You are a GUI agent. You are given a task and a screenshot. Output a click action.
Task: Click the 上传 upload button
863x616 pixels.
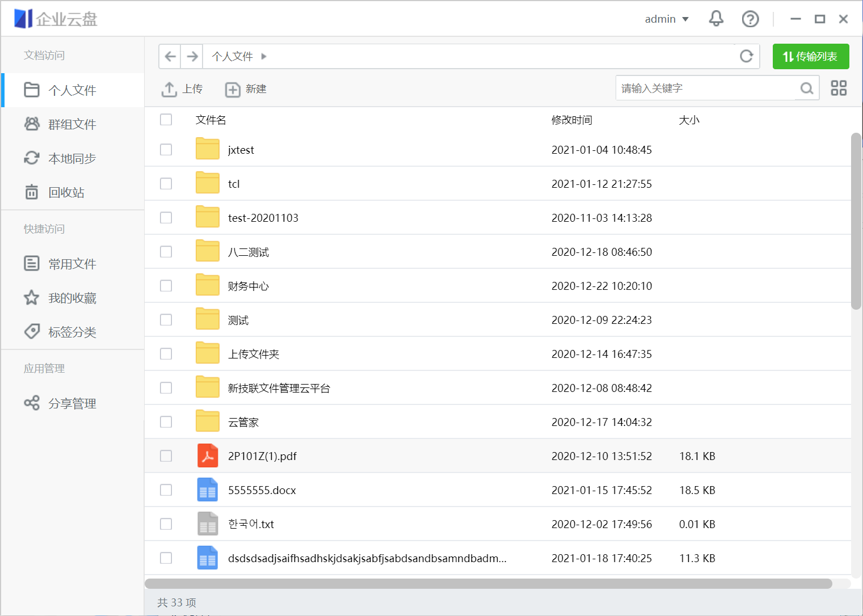(182, 89)
